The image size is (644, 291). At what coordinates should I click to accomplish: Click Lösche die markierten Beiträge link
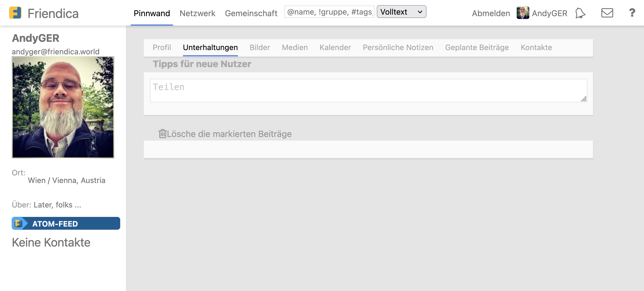(229, 134)
